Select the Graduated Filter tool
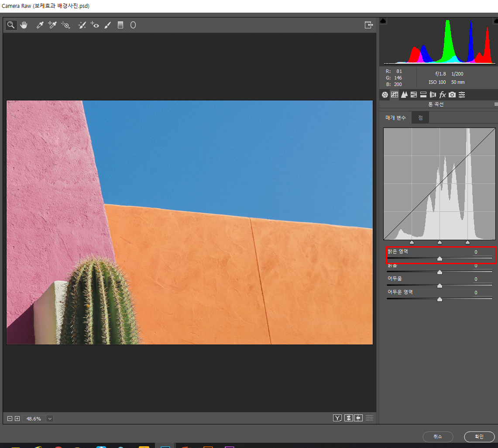This screenshot has height=448, width=498. click(120, 25)
